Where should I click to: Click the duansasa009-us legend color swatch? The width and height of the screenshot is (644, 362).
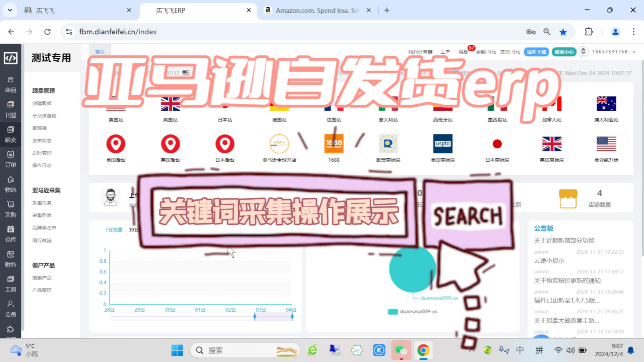pyautogui.click(x=393, y=312)
